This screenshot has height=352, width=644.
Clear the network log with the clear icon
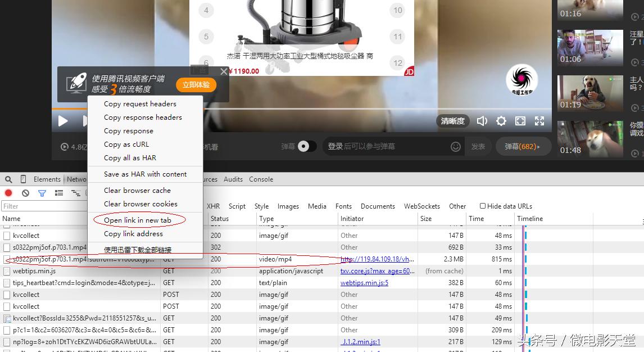coord(24,192)
